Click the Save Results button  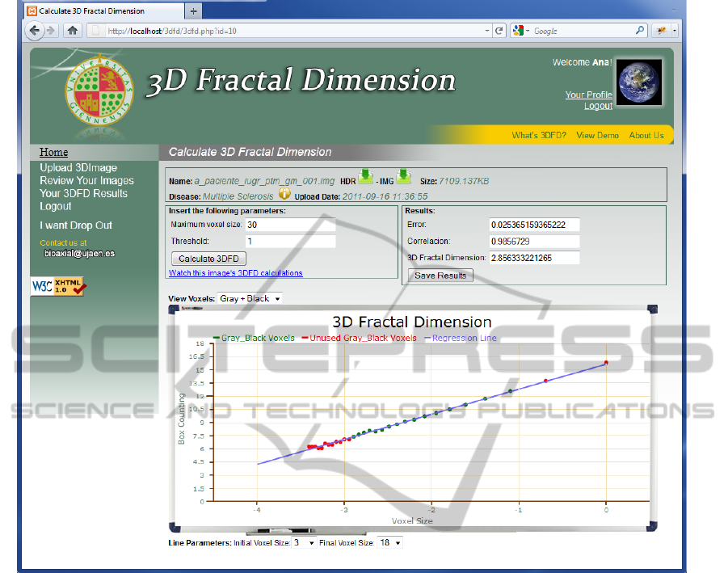tap(440, 276)
